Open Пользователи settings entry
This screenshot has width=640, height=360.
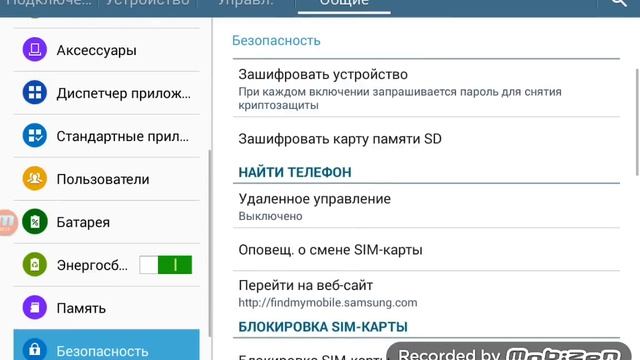tap(107, 179)
